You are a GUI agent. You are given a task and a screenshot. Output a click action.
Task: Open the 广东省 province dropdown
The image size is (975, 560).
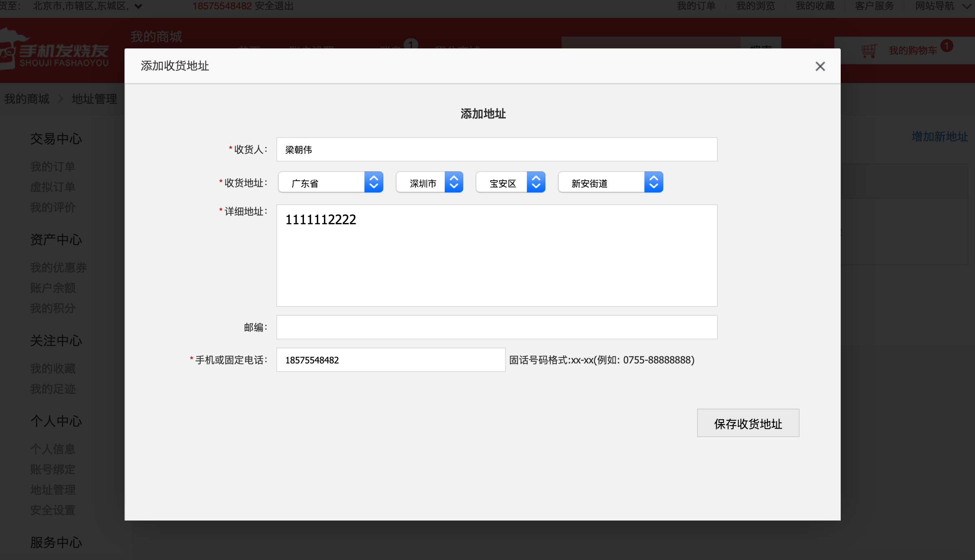click(x=331, y=182)
